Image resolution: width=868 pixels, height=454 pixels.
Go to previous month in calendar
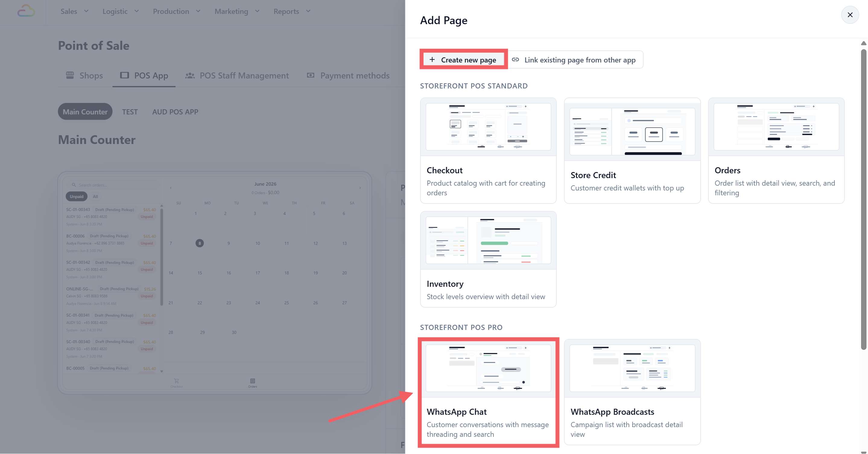(171, 188)
